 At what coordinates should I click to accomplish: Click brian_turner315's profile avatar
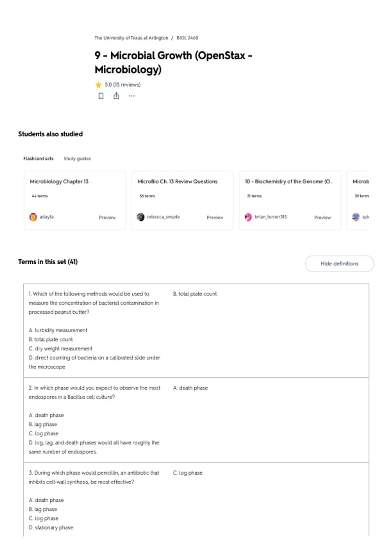coord(248,217)
